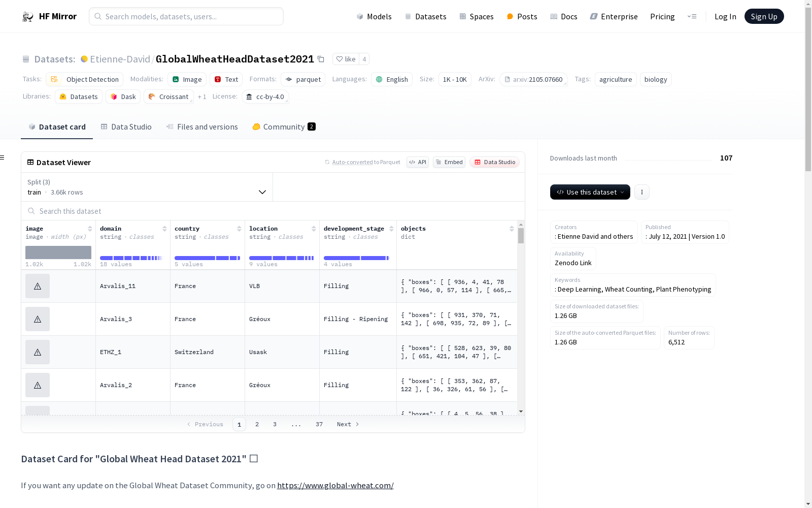Screen dimensions: 812x508
Task: Open the global-wheat.com link
Action: (x=335, y=485)
